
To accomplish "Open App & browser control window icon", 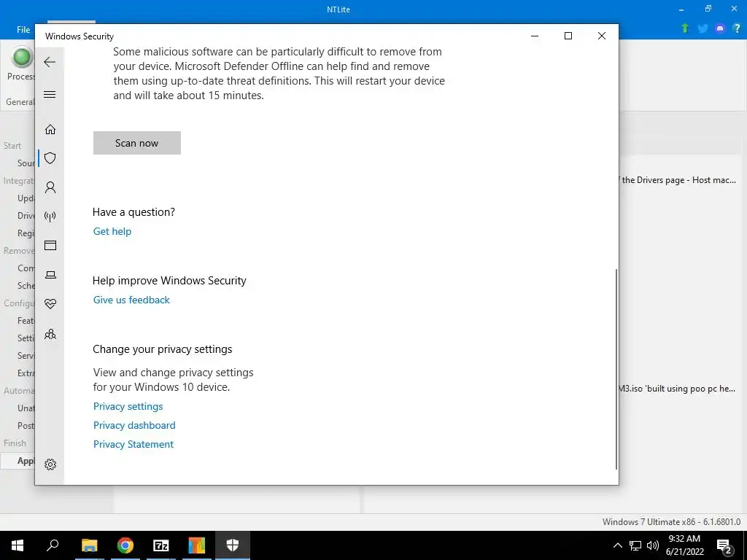I will pyautogui.click(x=50, y=245).
